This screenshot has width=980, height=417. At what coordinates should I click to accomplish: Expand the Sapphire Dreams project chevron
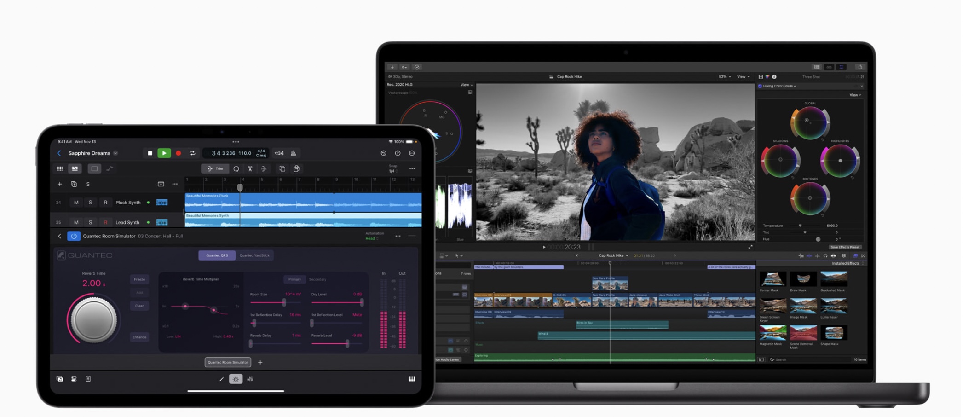pos(115,153)
